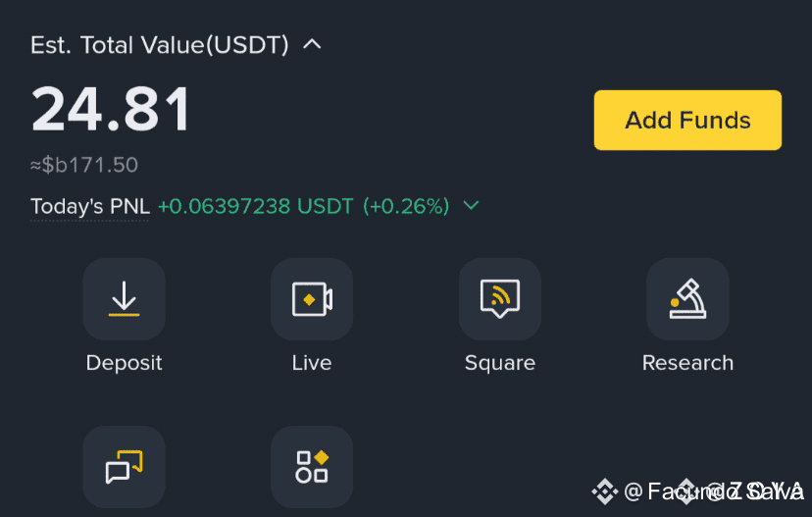Tap the ≈$b171.50 converted value
Screen dimensions: 812x517
[x=84, y=165]
